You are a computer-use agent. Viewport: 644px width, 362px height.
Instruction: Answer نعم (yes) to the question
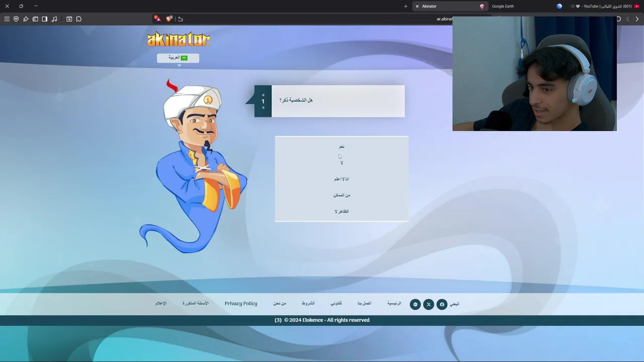click(342, 147)
